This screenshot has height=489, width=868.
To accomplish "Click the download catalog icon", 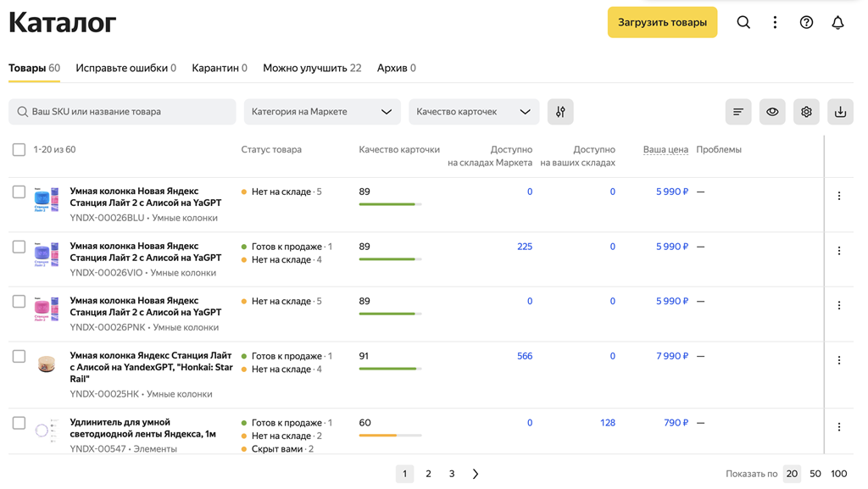I will point(840,112).
